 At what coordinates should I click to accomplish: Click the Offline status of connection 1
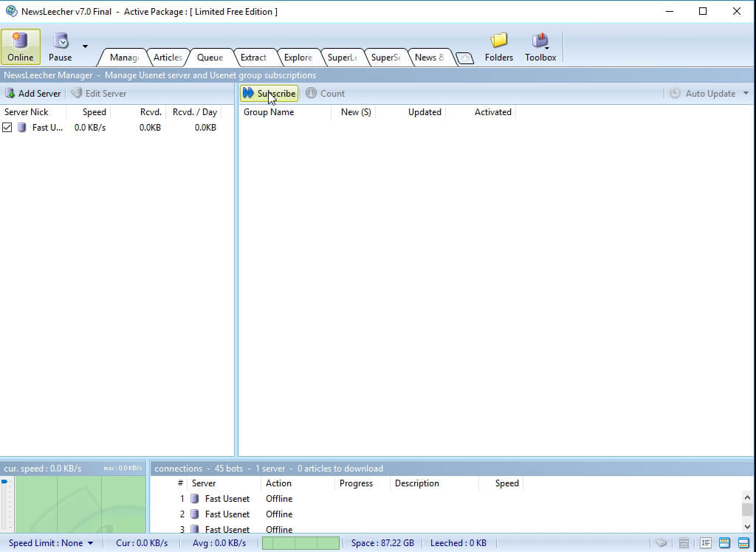[x=279, y=498]
